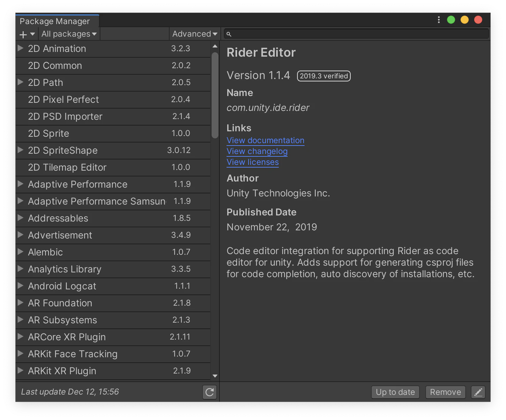
Task: Select the ARCore XR Plugin name
Action: coord(67,337)
